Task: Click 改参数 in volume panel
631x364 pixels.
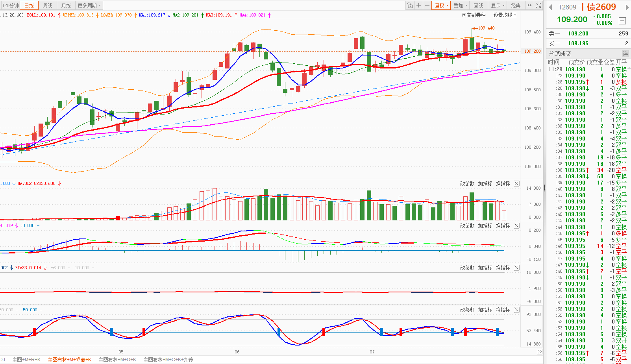Action: pos(467,183)
